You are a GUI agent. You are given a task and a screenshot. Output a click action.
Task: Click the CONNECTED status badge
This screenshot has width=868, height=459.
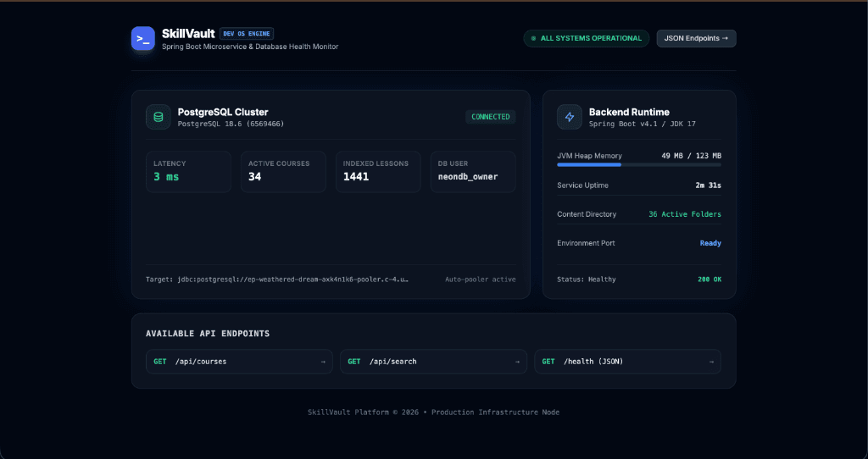click(x=491, y=117)
